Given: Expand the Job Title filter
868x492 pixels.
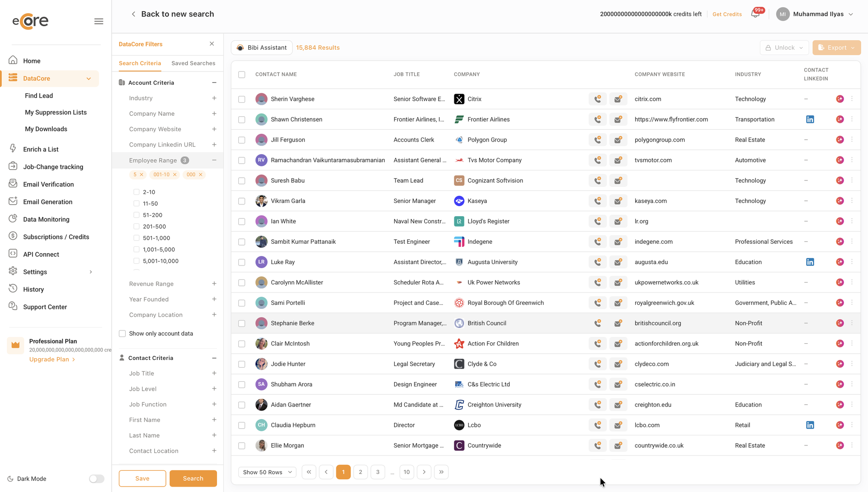Looking at the screenshot, I should 214,374.
